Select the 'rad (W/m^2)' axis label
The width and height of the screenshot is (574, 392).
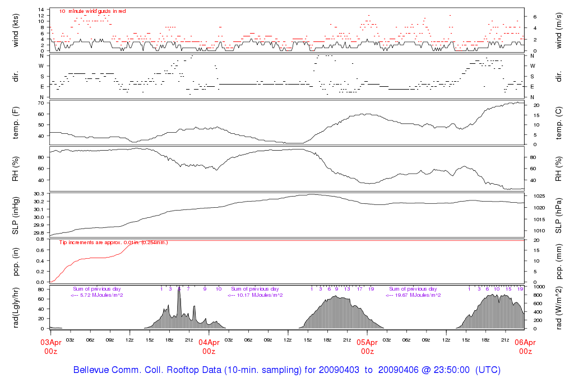[558, 308]
